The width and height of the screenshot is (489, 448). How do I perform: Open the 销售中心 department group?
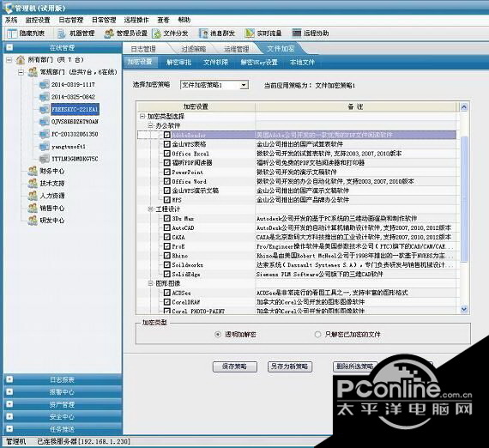click(x=52, y=208)
